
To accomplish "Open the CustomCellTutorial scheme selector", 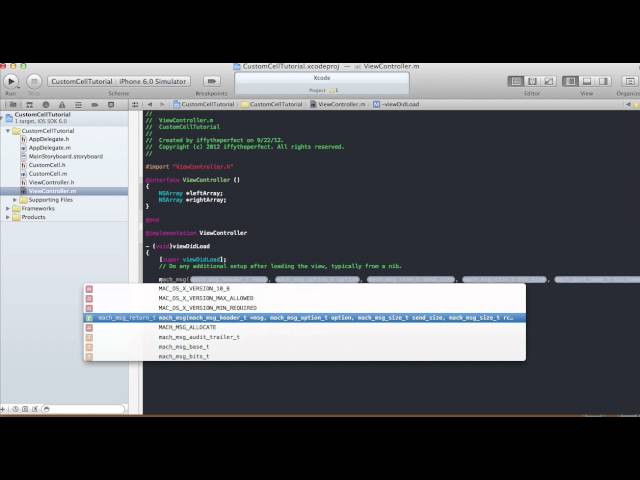I will click(82, 81).
